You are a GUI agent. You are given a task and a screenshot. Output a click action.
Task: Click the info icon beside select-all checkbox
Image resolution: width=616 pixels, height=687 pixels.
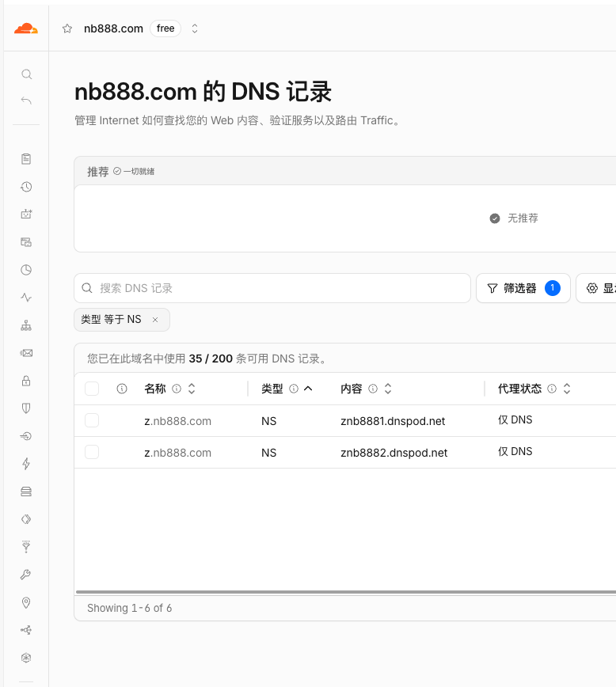[122, 389]
